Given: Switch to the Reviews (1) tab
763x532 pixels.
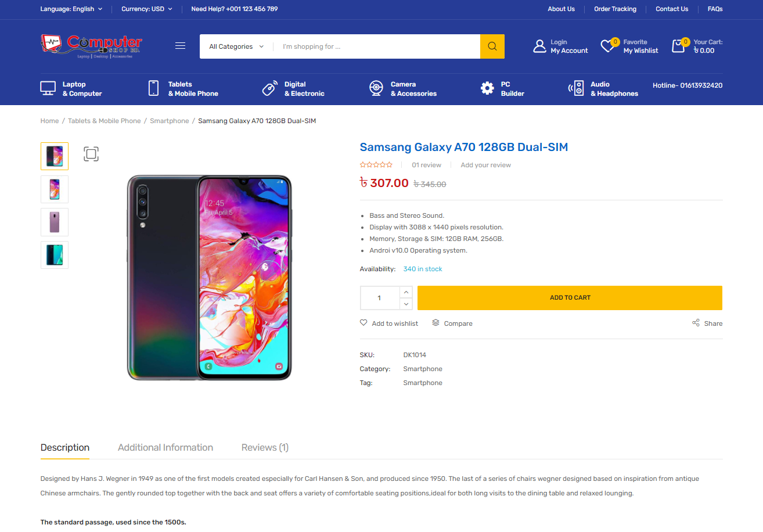Looking at the screenshot, I should coord(265,447).
